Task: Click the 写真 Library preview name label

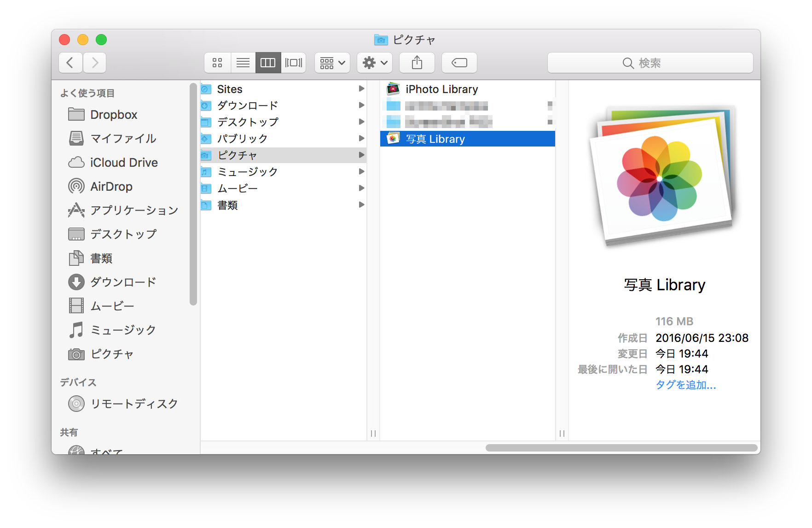Action: click(x=665, y=285)
